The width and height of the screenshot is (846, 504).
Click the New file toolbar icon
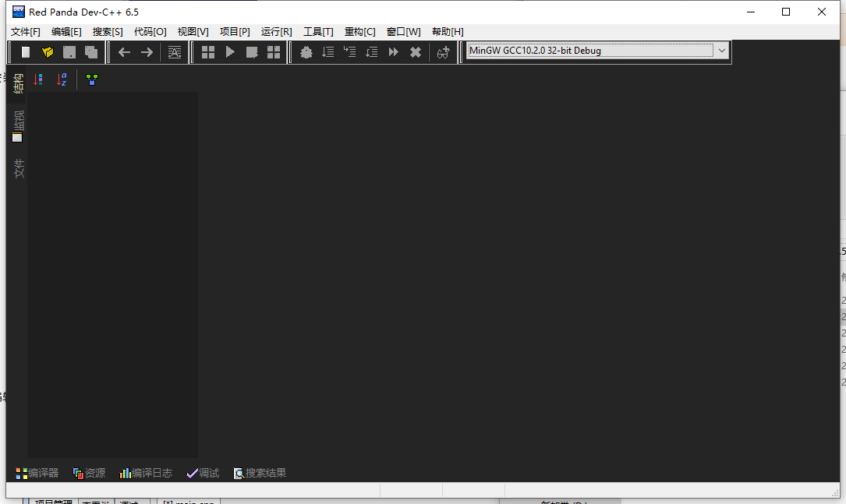click(x=26, y=52)
